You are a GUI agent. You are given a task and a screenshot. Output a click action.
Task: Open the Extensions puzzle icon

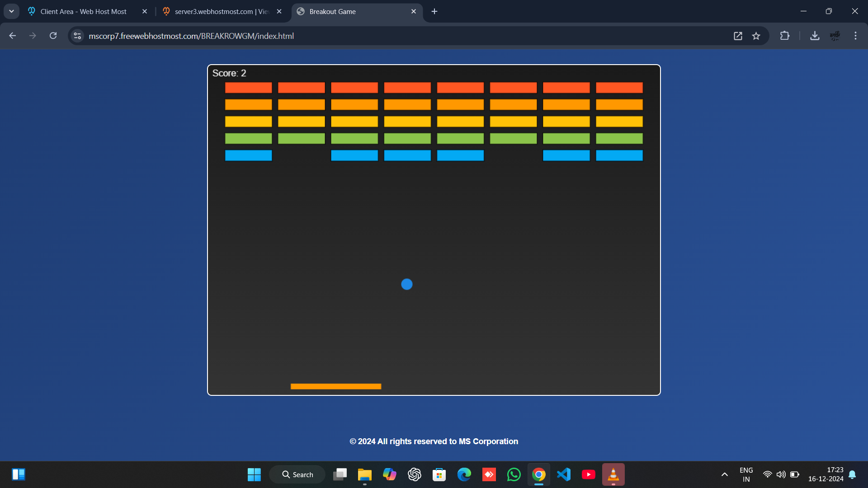[785, 36]
